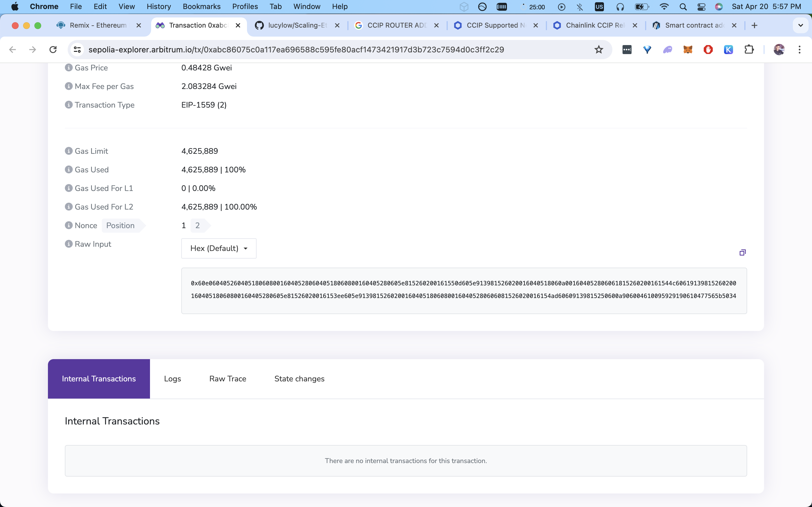This screenshot has width=812, height=507.
Task: Click the bookmark star icon in address bar
Action: coord(599,50)
